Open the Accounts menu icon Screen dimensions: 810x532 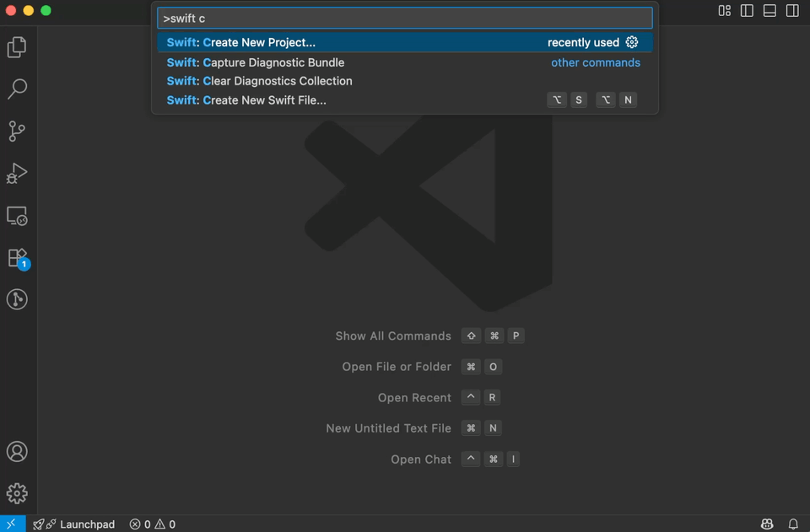pyautogui.click(x=17, y=452)
